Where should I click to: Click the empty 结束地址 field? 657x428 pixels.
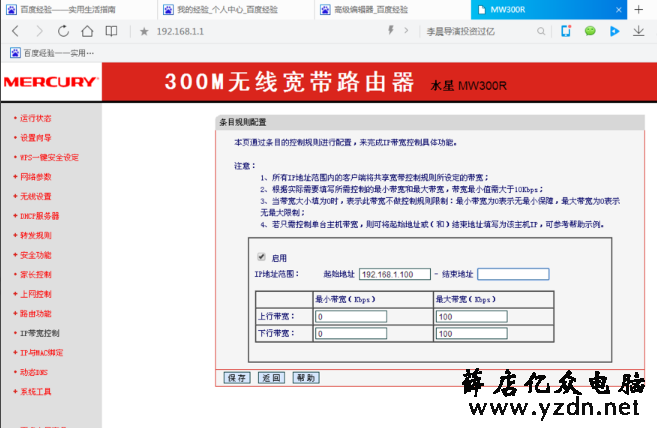click(x=513, y=274)
